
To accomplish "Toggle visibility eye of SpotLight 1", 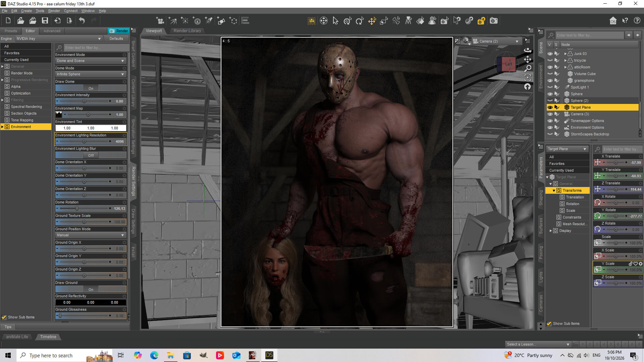I will 550,87.
